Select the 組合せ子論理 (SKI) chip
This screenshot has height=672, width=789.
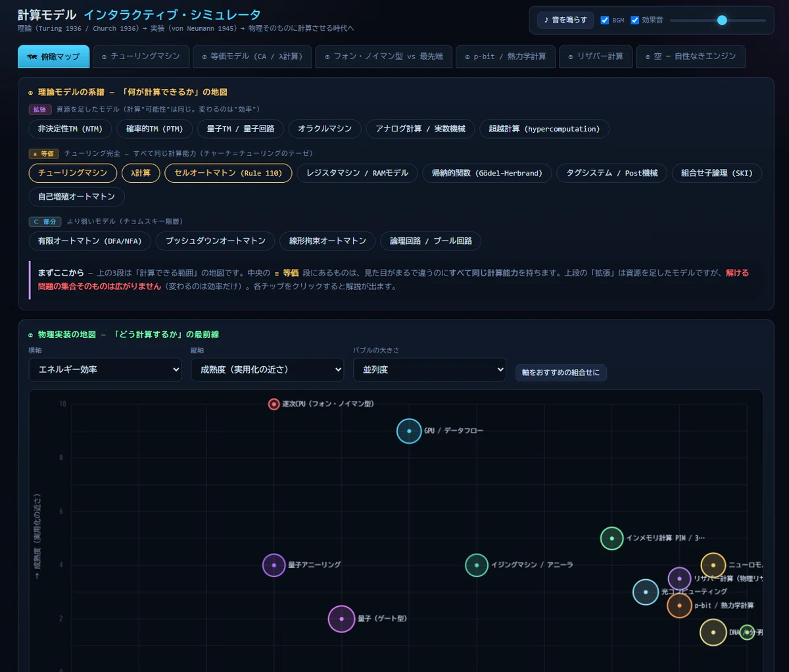(x=717, y=173)
